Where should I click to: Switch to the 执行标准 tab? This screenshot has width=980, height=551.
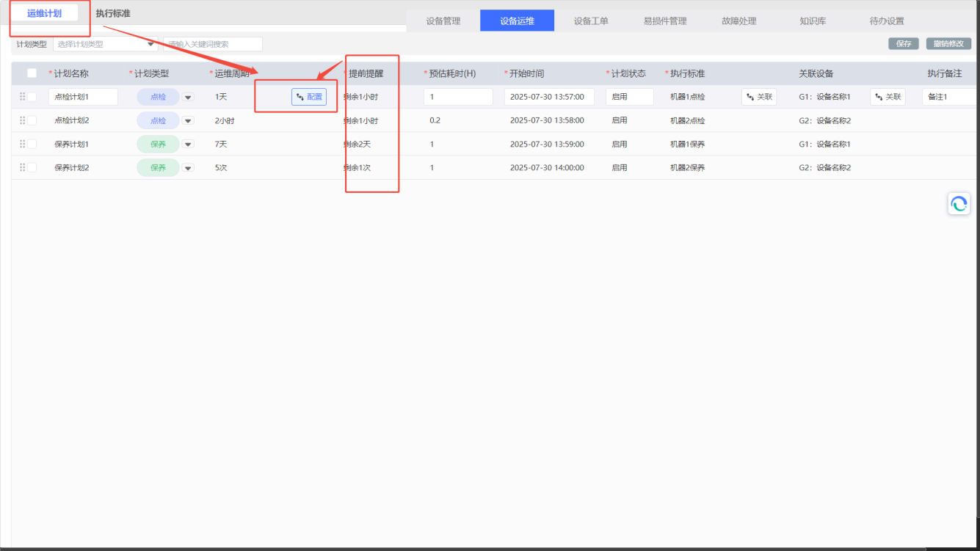(x=113, y=14)
